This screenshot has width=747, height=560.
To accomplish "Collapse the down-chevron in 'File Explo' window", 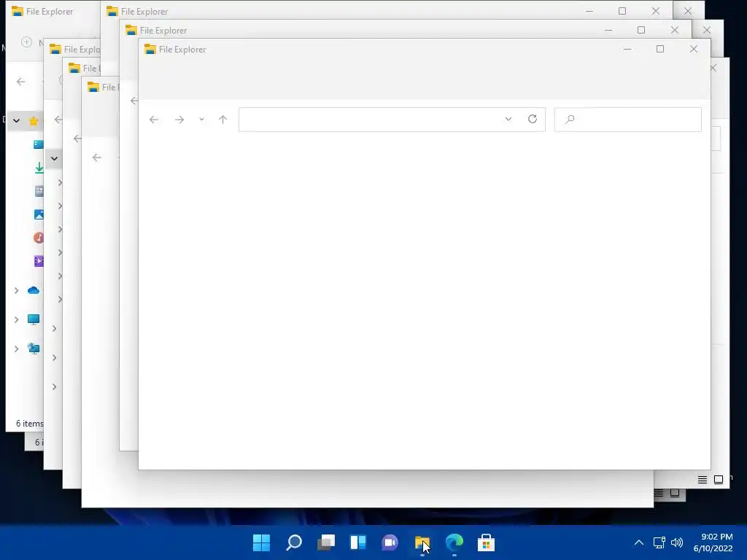I will point(54,158).
